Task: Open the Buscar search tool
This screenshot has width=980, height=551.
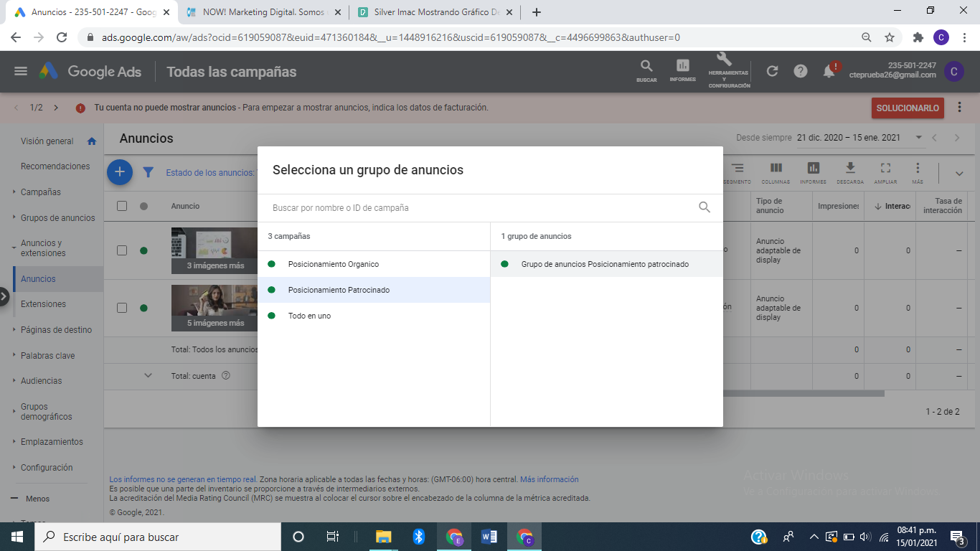Action: [646, 71]
